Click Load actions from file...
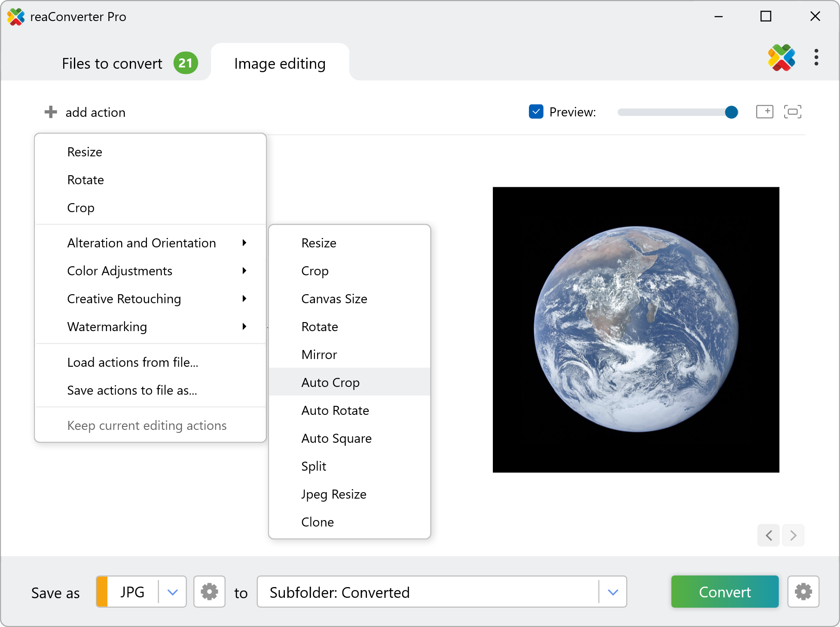The height and width of the screenshot is (627, 840). (132, 362)
